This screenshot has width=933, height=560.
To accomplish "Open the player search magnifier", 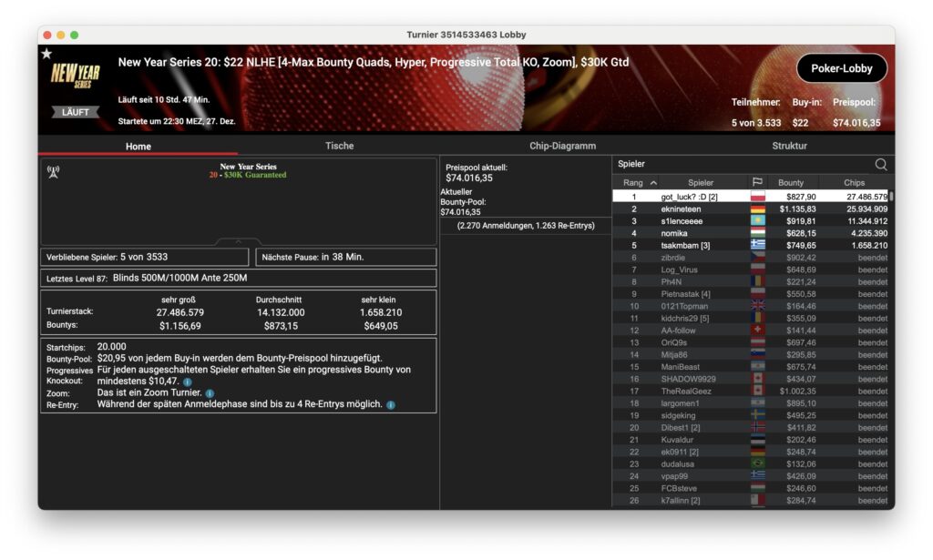I will click(880, 164).
